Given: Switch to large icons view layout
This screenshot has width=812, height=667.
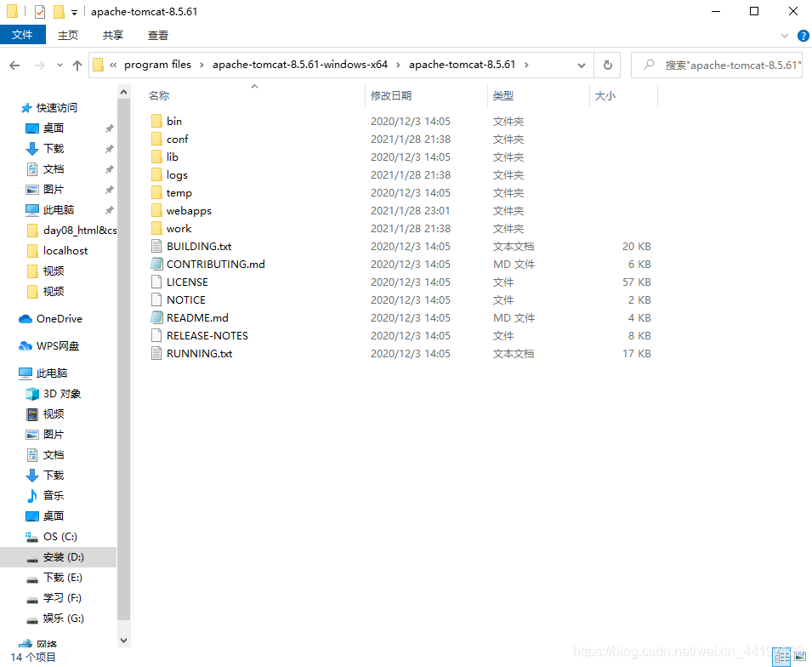Looking at the screenshot, I should click(x=799, y=657).
